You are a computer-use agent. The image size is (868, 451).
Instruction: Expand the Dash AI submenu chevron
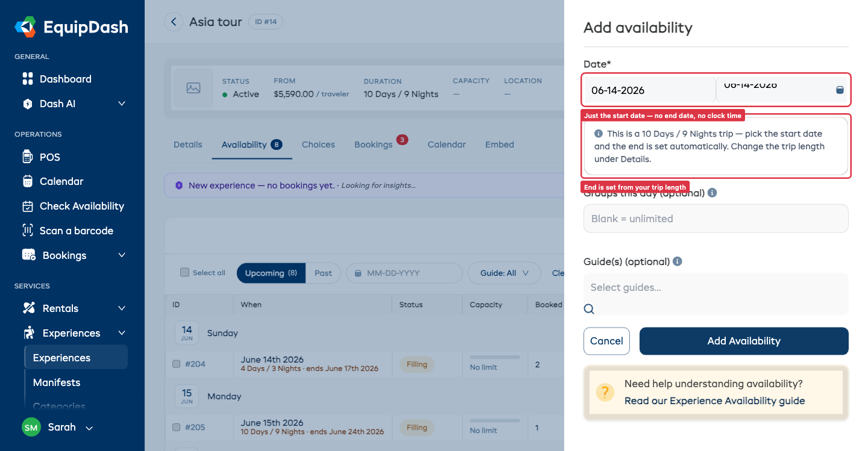click(122, 104)
